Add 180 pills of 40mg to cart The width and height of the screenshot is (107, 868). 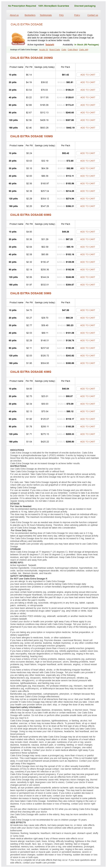pos(88,442)
